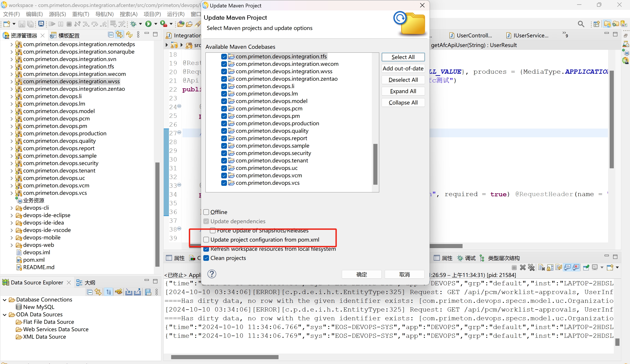Uncheck the Clean projects checkbox
Viewport: 630px width, 364px height.
click(206, 258)
